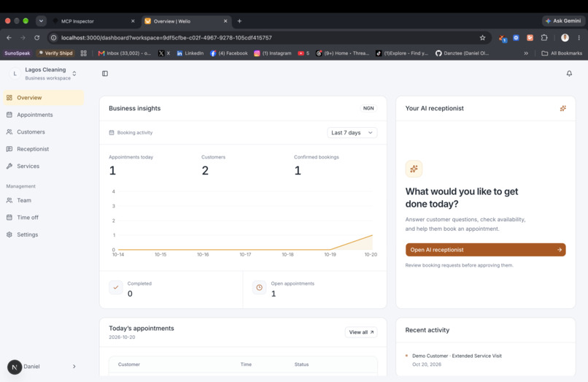Open the Time off page
The width and height of the screenshot is (588, 382).
pos(44,218)
